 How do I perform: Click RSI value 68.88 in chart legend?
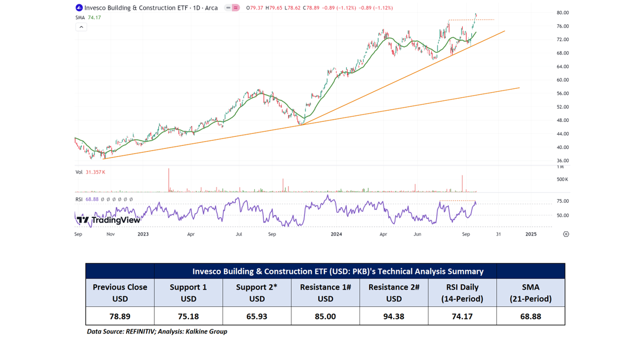pos(92,199)
